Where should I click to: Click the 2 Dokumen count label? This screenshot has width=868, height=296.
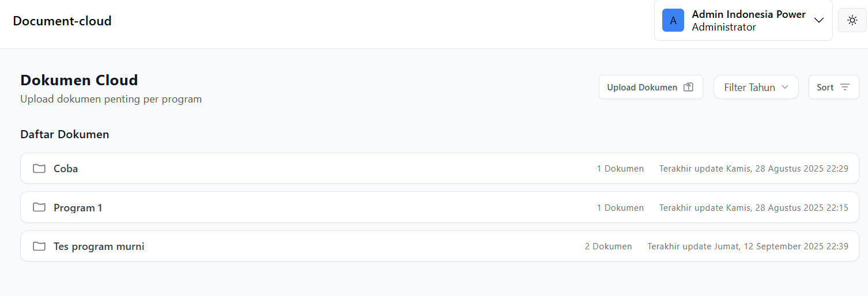(x=608, y=246)
